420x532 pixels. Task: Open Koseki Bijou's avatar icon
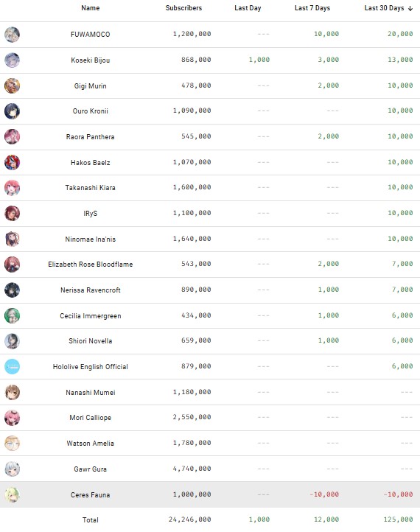pyautogui.click(x=12, y=60)
